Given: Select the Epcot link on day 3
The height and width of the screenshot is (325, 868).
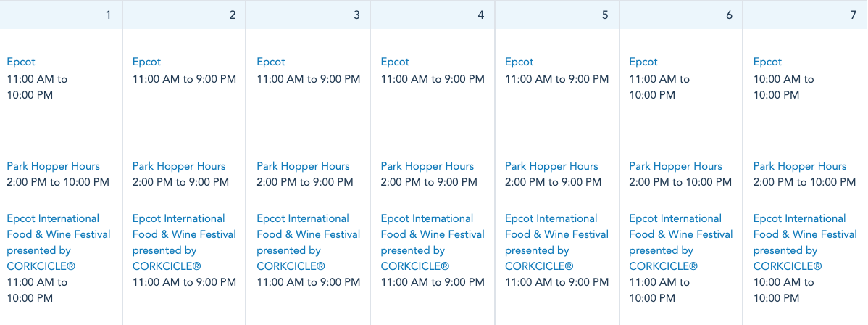Looking at the screenshot, I should (271, 62).
